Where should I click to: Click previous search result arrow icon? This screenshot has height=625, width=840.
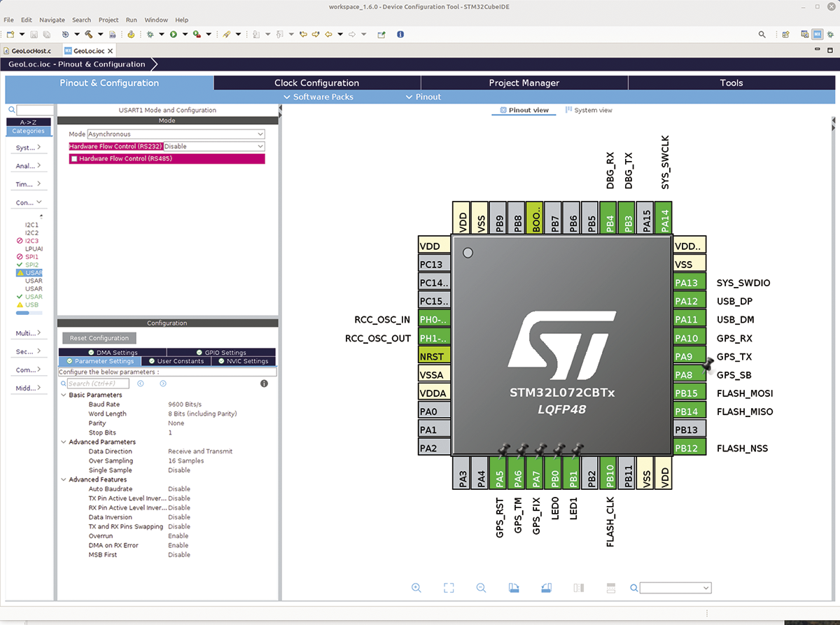141,384
